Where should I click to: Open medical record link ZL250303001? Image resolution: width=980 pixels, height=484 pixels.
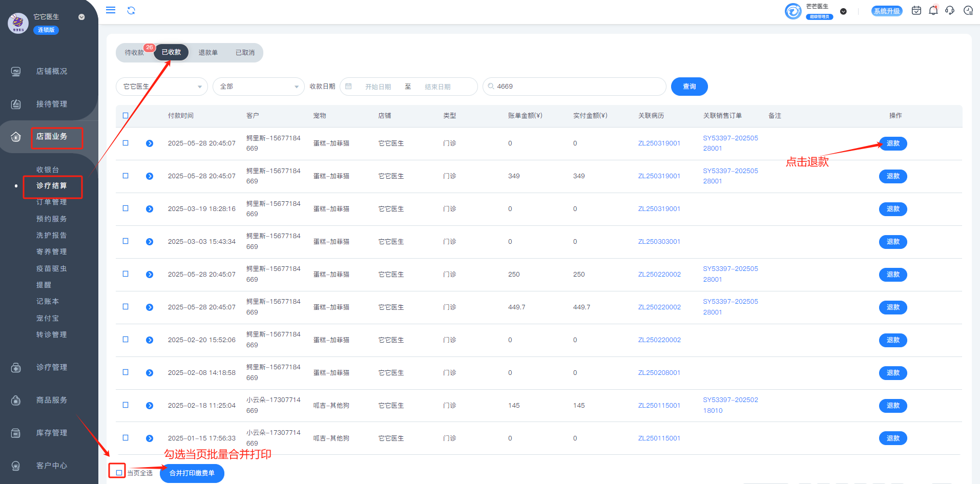click(x=659, y=242)
